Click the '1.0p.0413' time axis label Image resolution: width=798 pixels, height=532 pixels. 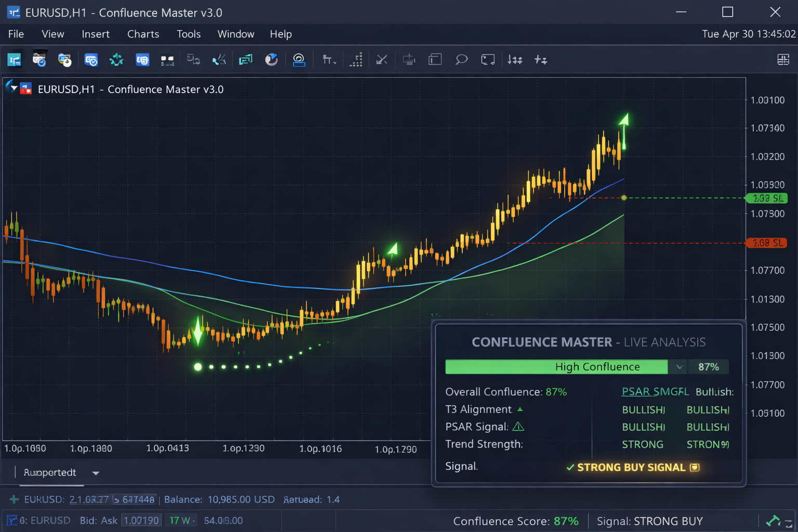click(167, 448)
